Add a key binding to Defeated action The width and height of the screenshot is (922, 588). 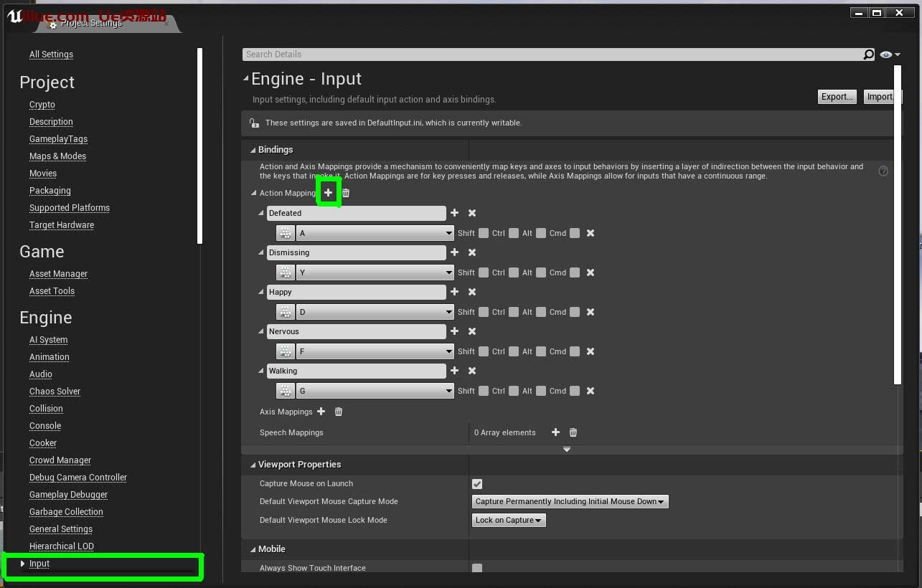click(x=454, y=213)
